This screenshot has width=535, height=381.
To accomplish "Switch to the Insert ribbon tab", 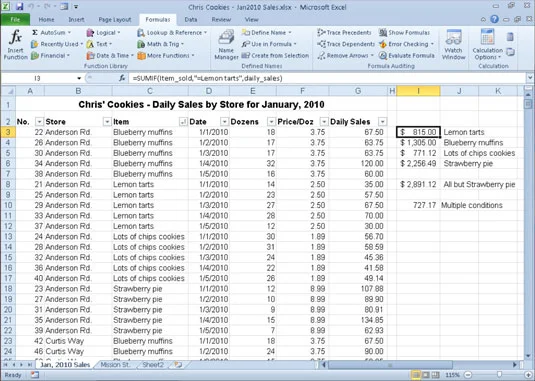I will [76, 20].
